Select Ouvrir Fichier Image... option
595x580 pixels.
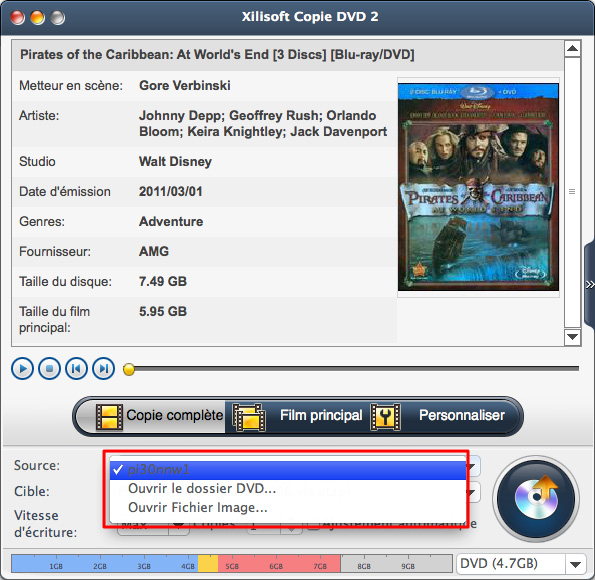288,508
